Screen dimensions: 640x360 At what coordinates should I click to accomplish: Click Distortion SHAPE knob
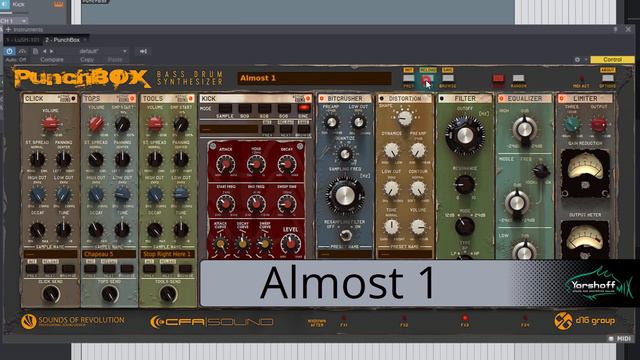tap(404, 118)
